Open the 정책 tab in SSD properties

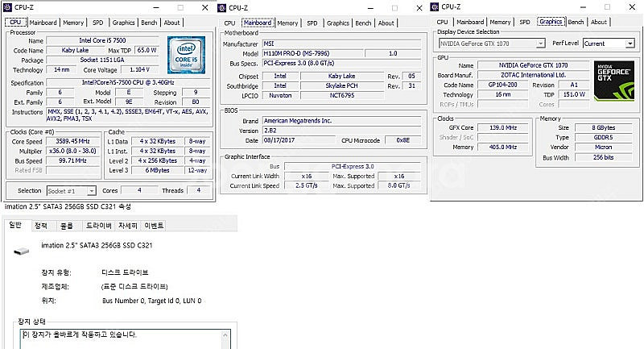(x=41, y=226)
